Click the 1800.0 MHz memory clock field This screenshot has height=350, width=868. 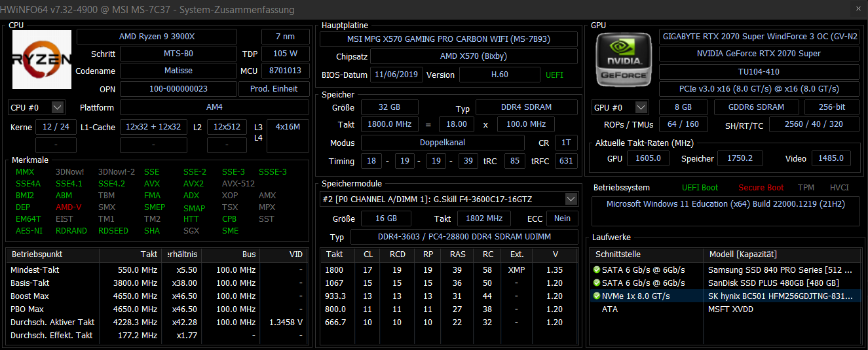tap(389, 124)
